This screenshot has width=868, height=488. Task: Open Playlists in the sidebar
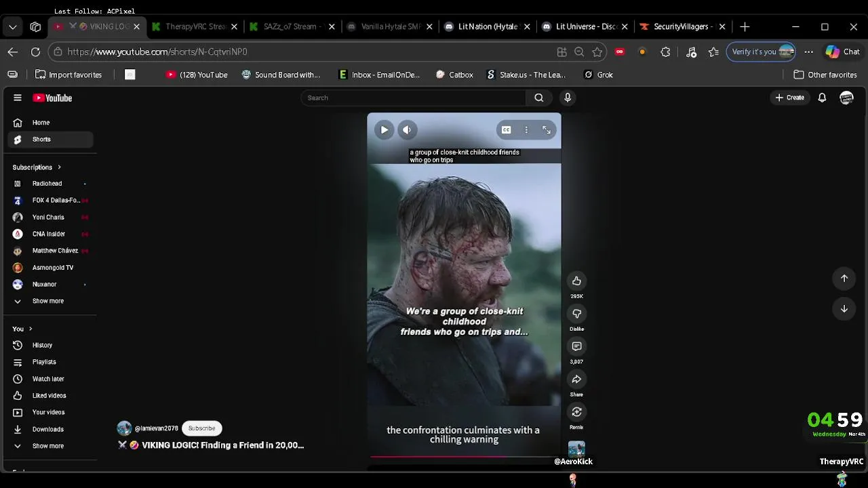(50, 362)
